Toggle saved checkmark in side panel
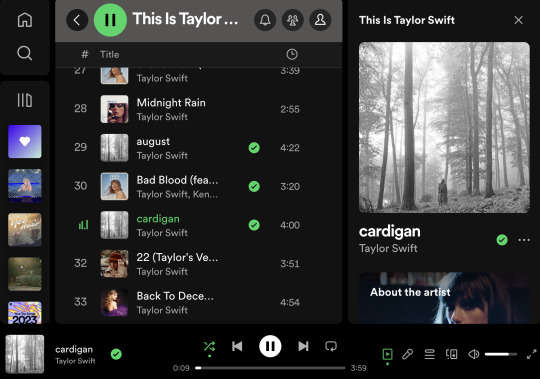Viewport: 540px width, 379px height. [x=502, y=240]
